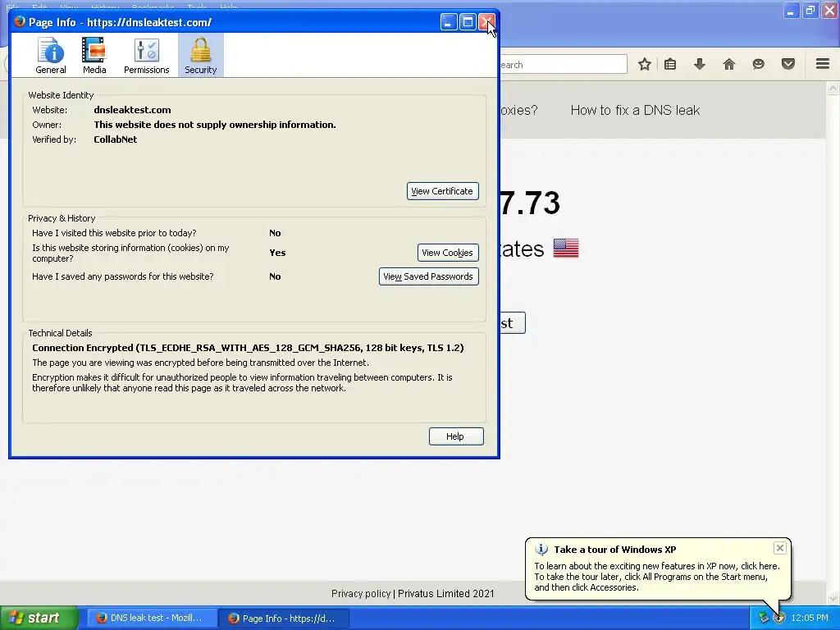Open View Saved Passwords
The image size is (840, 630).
click(428, 276)
